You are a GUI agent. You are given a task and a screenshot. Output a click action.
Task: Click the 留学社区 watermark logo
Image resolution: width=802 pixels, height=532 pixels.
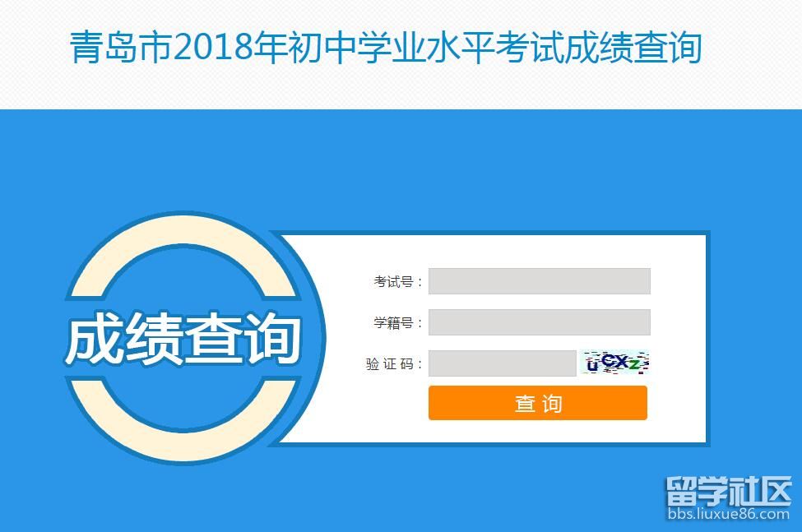728,491
